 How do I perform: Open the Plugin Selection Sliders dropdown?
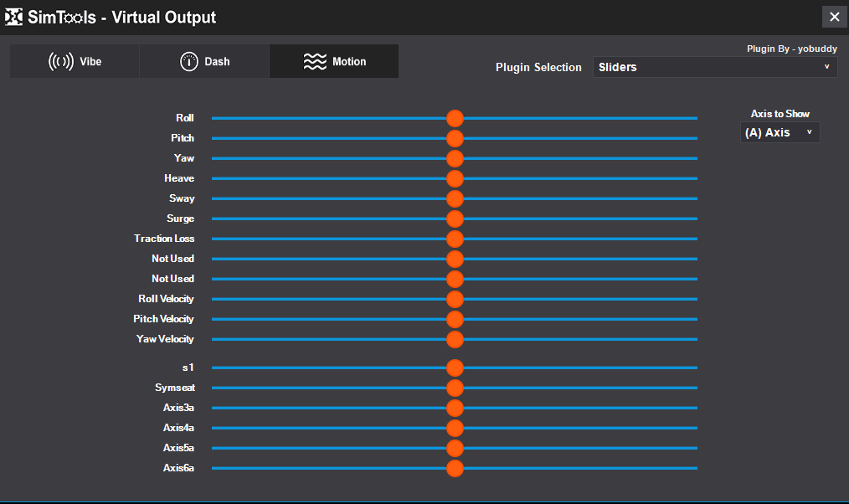tap(715, 67)
